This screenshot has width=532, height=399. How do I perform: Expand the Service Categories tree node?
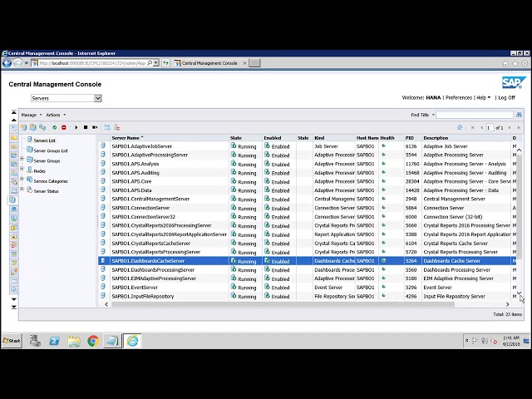point(22,179)
